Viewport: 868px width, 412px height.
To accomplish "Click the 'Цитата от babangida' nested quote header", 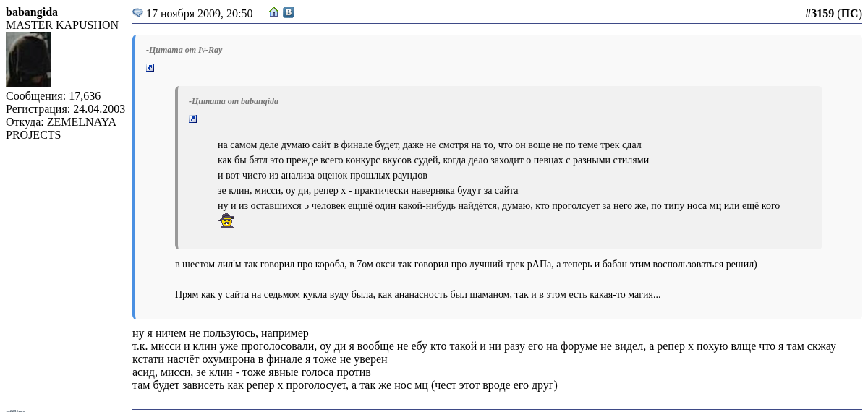I will [233, 101].
